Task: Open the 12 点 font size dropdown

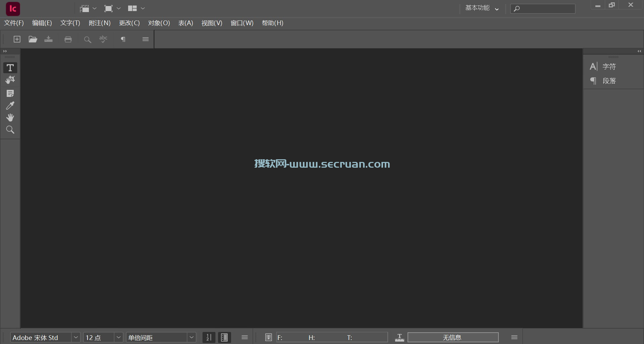Action: 119,337
